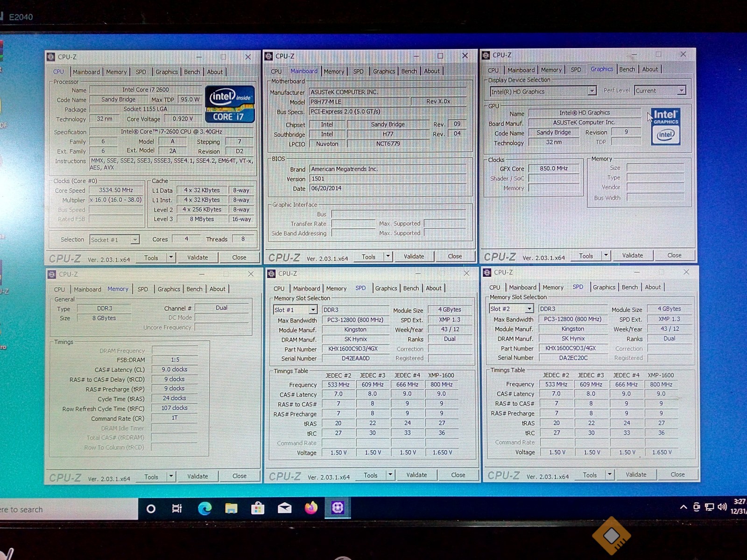Screen dimensions: 747x560
Task: Open Microsoft Store taskbar icon
Action: (257, 508)
